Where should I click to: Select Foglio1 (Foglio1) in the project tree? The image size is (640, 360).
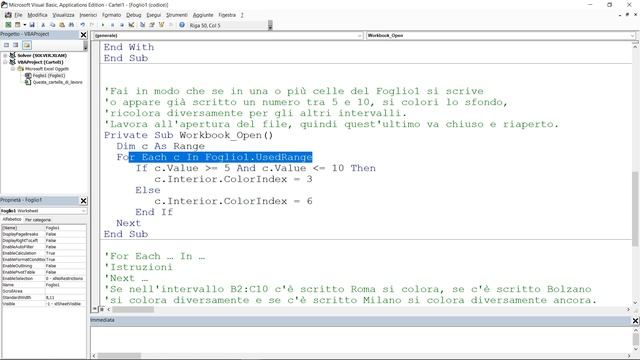(49, 76)
